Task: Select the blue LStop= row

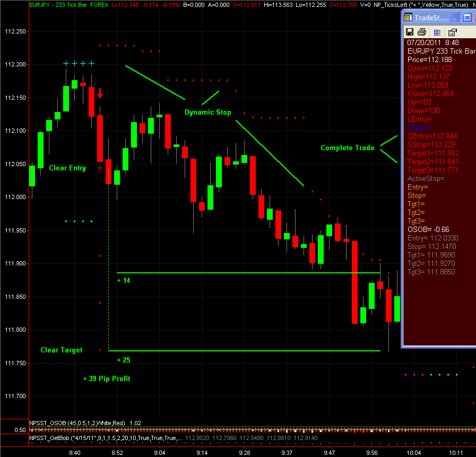Action: coord(418,127)
